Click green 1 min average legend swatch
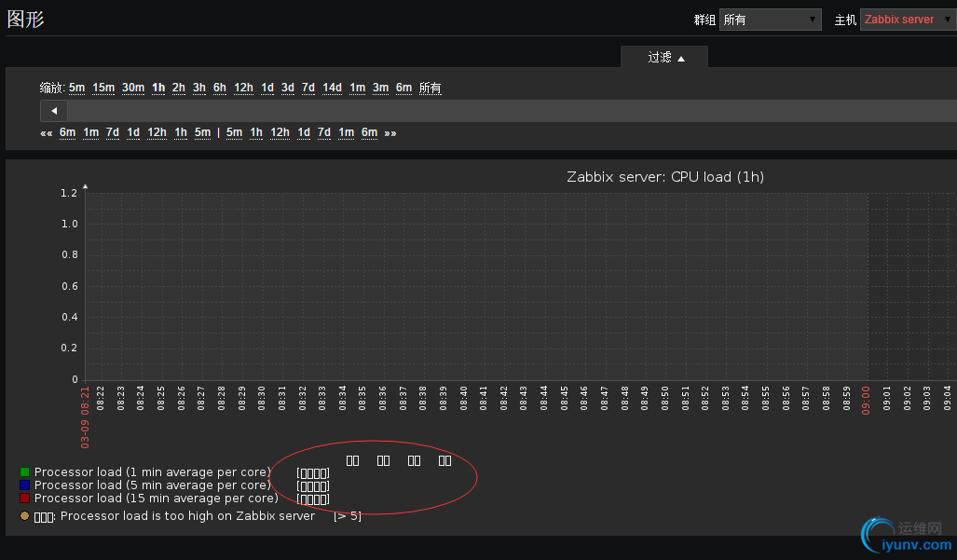957x560 pixels. pos(24,472)
